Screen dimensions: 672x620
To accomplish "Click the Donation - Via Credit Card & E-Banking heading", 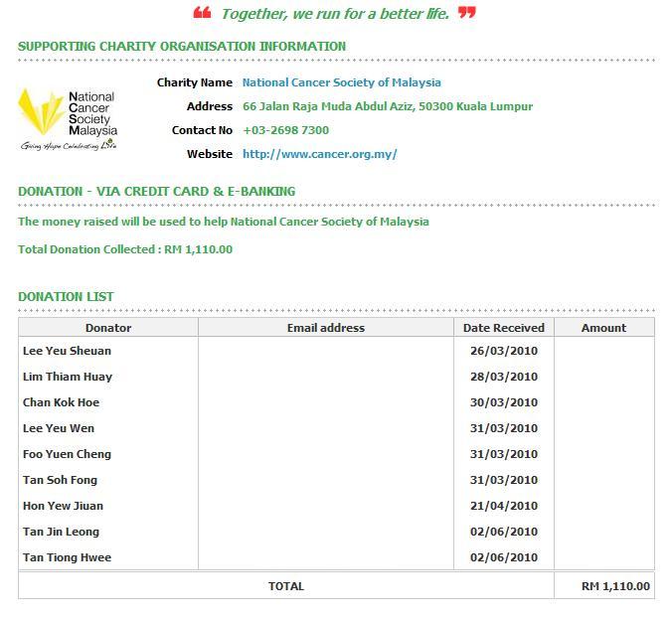I will point(156,191).
